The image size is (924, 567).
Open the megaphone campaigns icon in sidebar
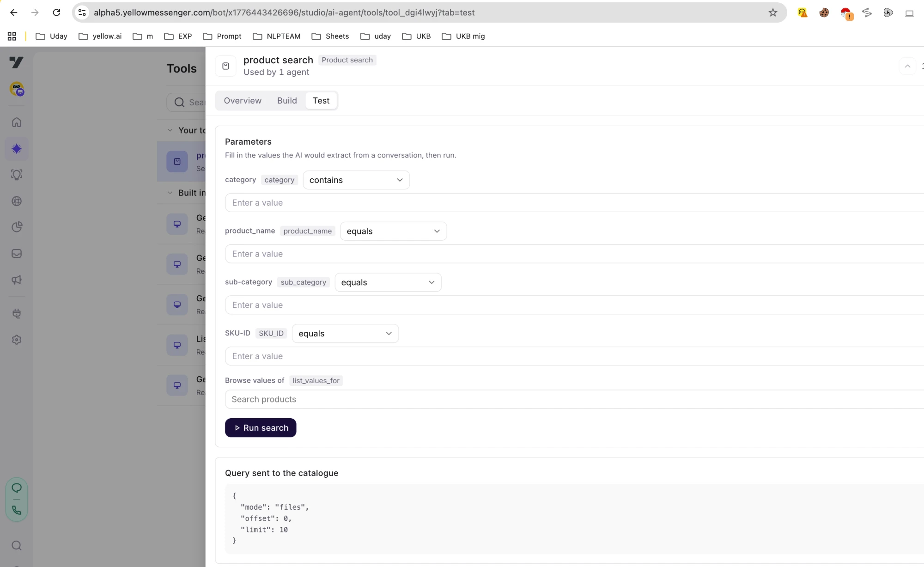tap(17, 280)
